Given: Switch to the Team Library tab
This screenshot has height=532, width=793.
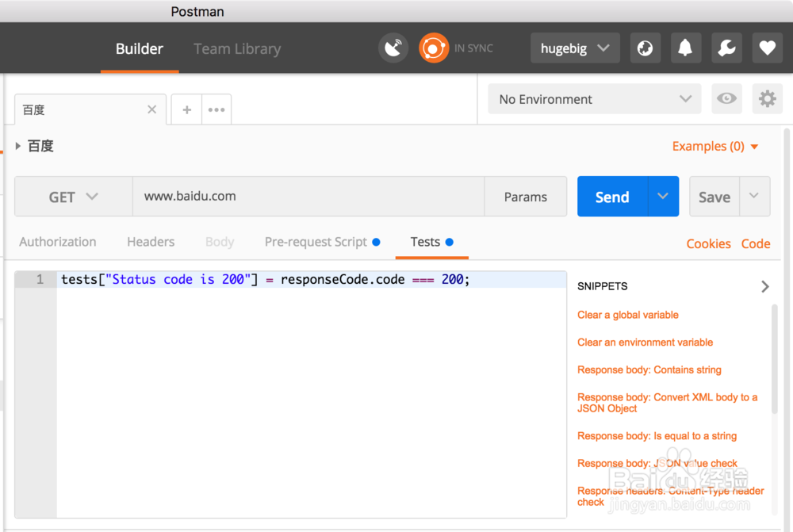Looking at the screenshot, I should coord(237,49).
